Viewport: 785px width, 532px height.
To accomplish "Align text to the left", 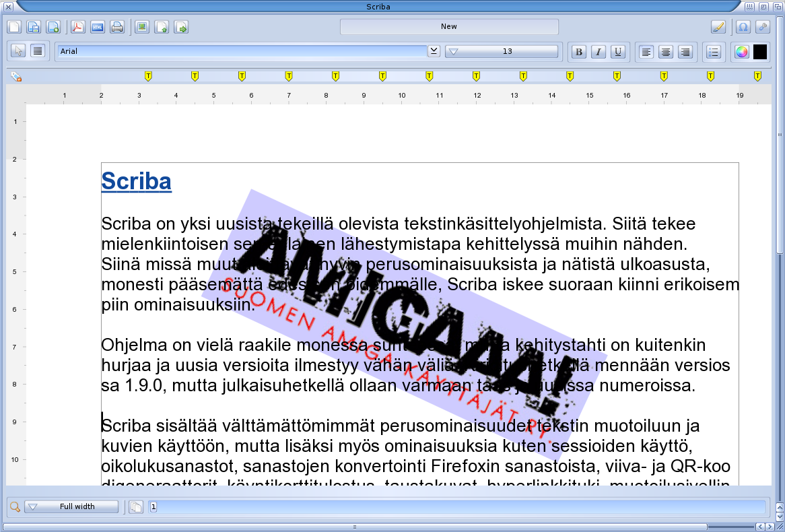I will tap(646, 52).
